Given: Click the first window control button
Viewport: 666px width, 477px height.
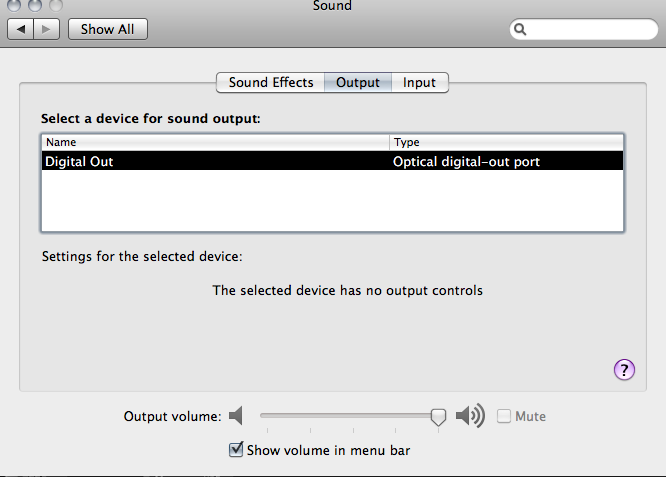Looking at the screenshot, I should click(x=14, y=5).
